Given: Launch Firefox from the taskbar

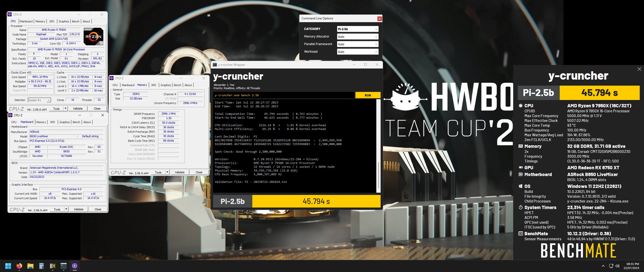Looking at the screenshot, I should (x=19, y=266).
